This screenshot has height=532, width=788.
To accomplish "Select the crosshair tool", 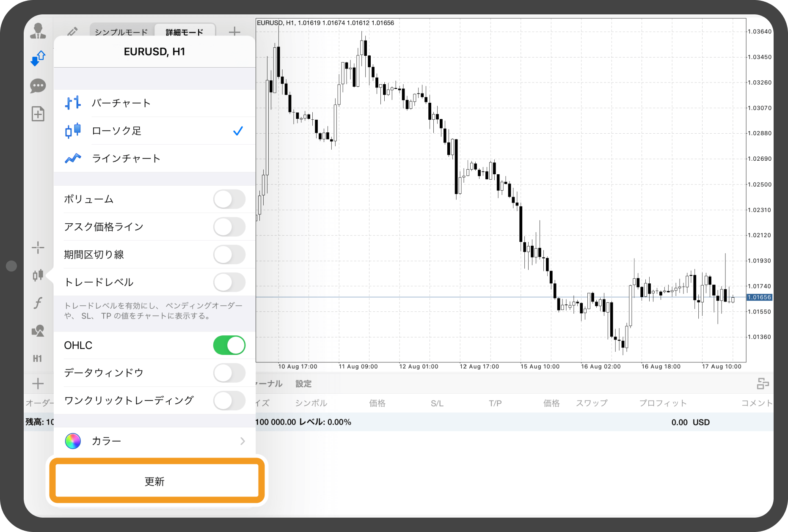I will [x=38, y=247].
